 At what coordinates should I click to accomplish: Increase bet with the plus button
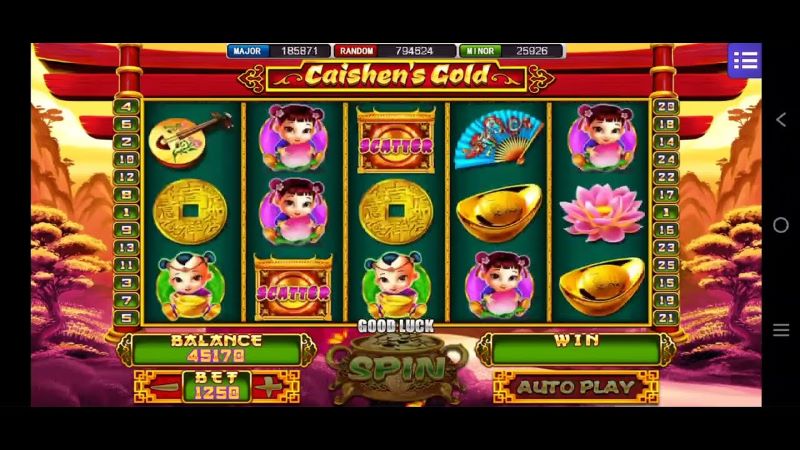[x=269, y=388]
